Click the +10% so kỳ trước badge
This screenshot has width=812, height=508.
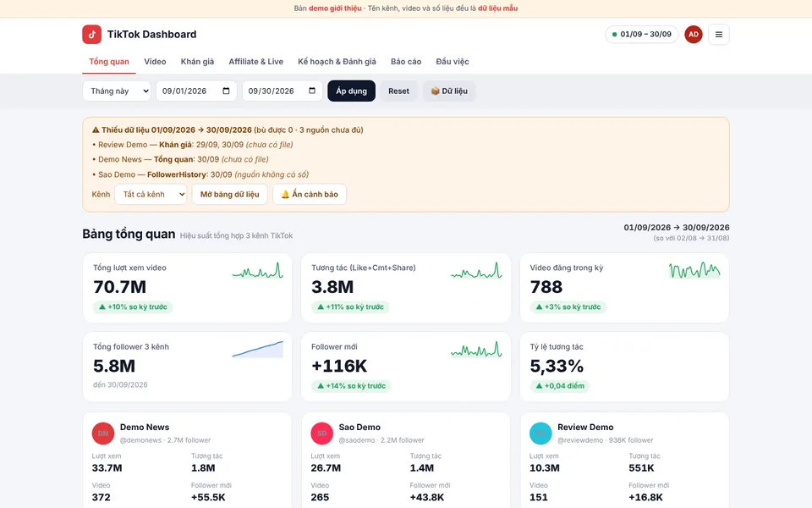tap(133, 306)
